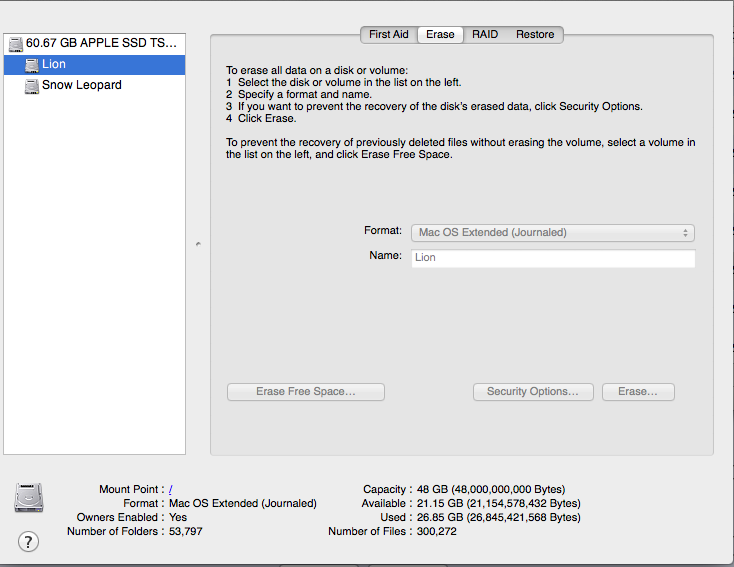Open the mount point slash link
Viewport: 734px width, 567px height.
170,489
